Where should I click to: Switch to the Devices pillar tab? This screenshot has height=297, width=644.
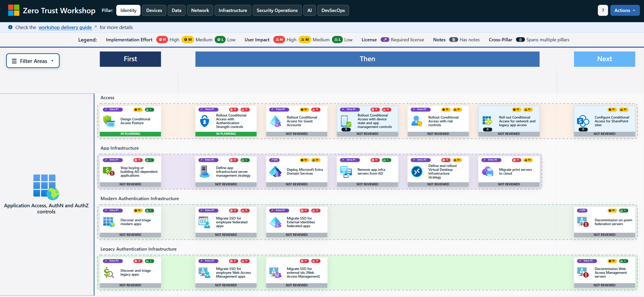point(154,10)
